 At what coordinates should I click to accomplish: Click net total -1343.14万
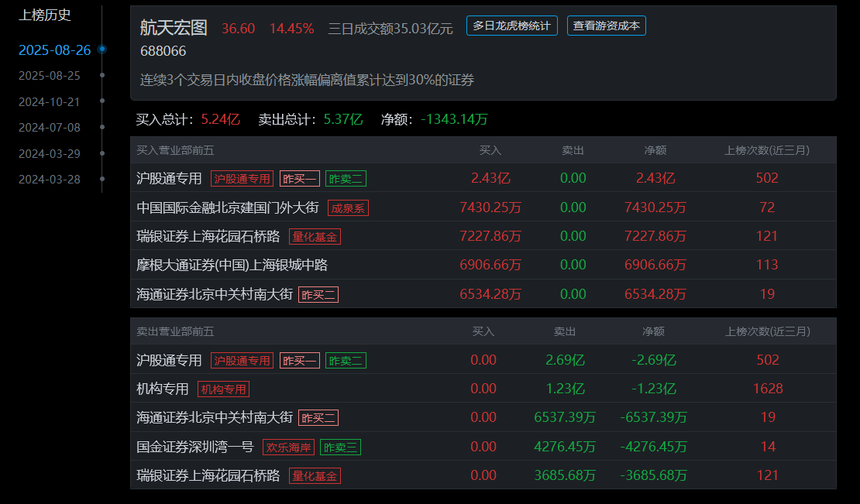454,119
